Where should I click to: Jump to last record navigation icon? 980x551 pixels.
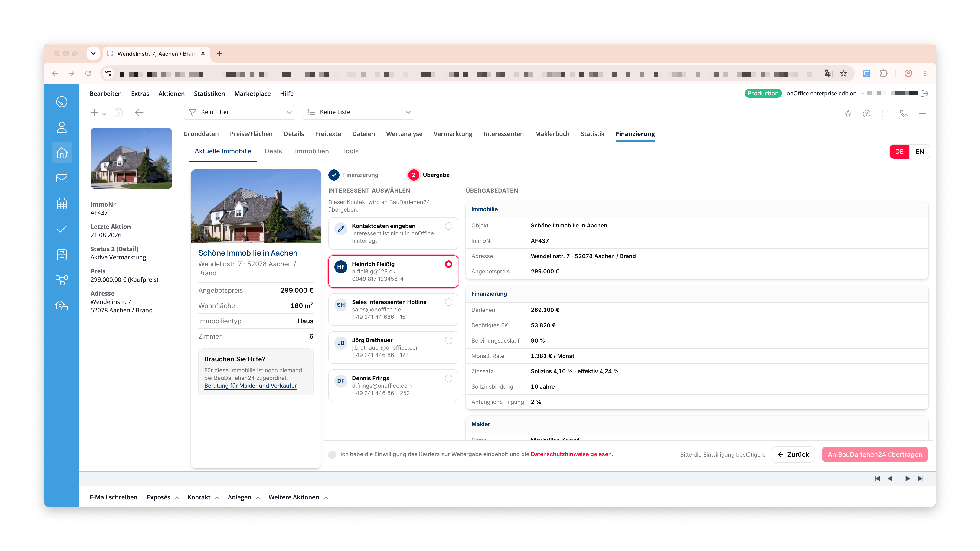point(920,478)
